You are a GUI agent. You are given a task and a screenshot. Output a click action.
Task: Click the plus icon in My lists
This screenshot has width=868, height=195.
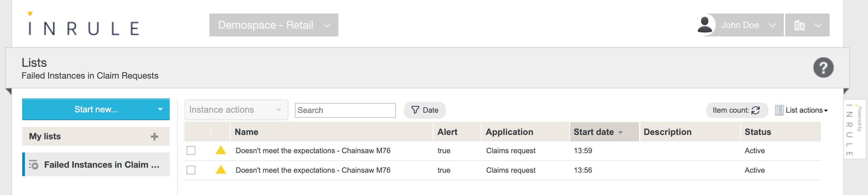[x=154, y=137]
